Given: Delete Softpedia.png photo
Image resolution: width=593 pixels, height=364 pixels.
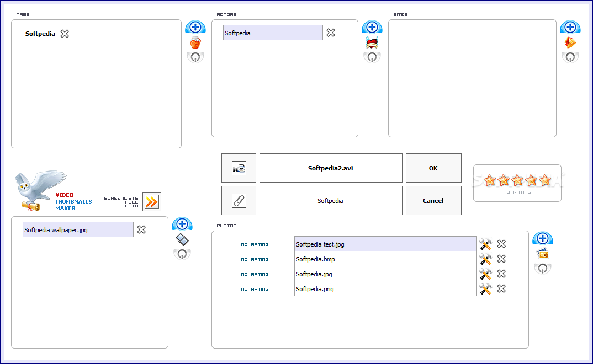Looking at the screenshot, I should [x=501, y=288].
